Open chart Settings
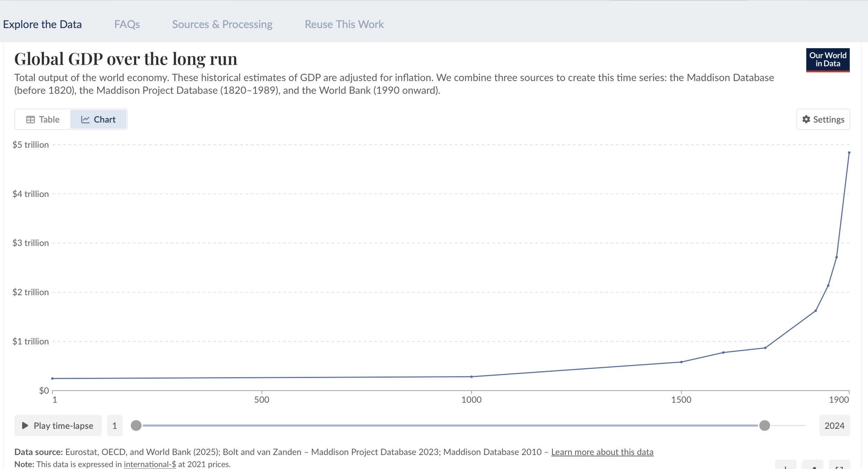 pyautogui.click(x=823, y=119)
